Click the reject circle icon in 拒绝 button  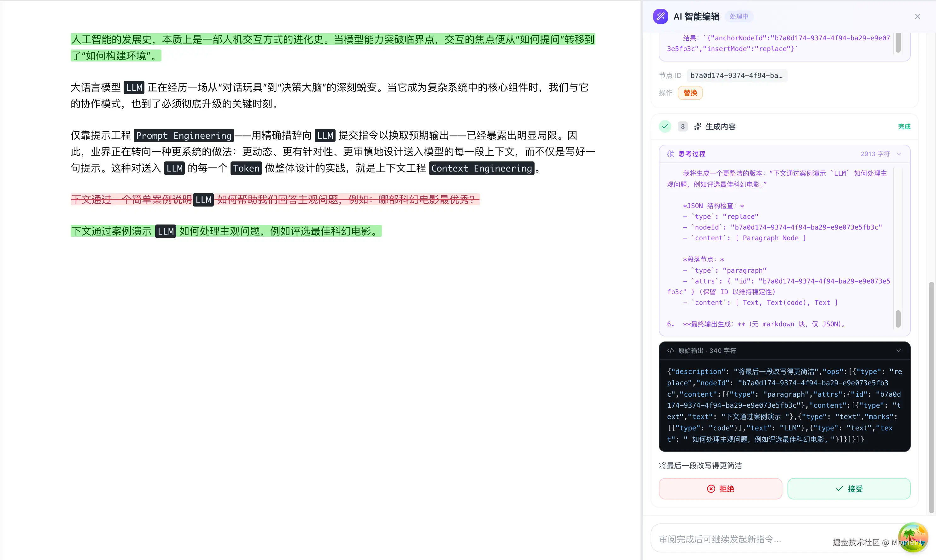click(711, 489)
